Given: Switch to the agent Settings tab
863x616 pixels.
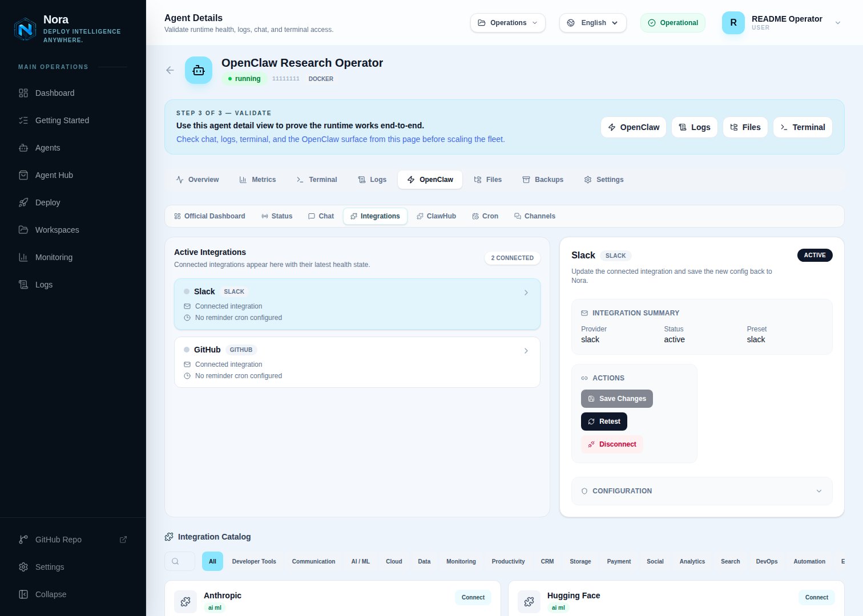Looking at the screenshot, I should coord(604,180).
